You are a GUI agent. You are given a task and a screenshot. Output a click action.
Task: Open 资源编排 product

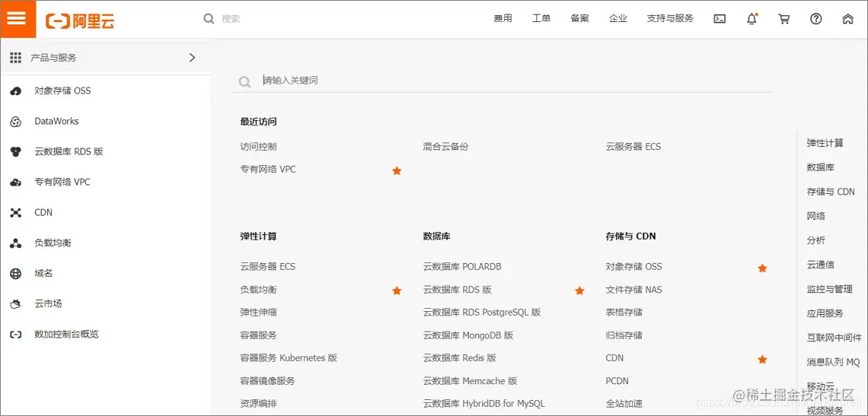[x=258, y=403]
